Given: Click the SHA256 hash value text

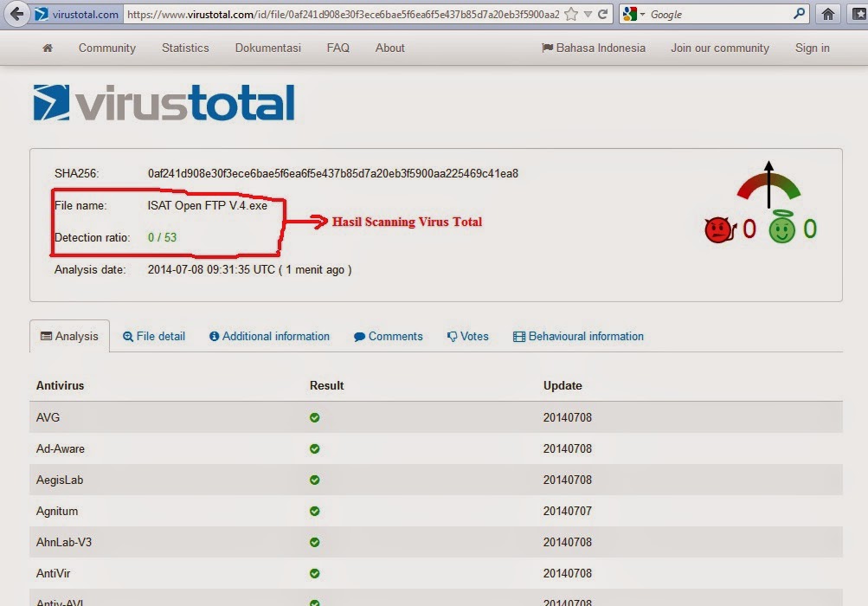Looking at the screenshot, I should (x=332, y=174).
